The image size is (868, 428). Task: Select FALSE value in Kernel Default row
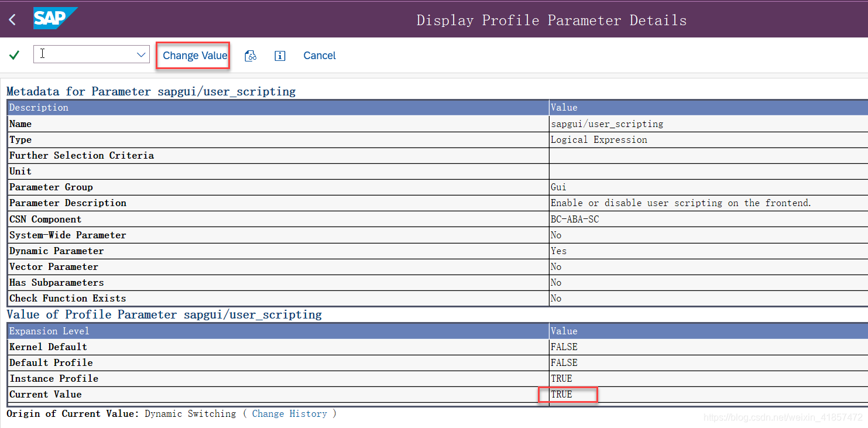tap(564, 347)
